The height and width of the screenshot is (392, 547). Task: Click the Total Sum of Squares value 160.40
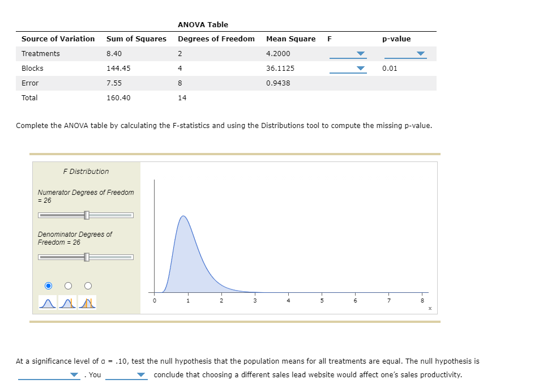tap(117, 97)
